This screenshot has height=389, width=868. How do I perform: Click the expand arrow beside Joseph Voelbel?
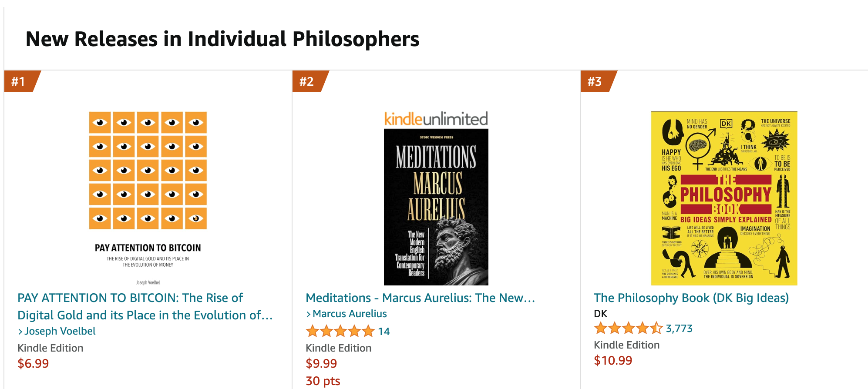21,331
